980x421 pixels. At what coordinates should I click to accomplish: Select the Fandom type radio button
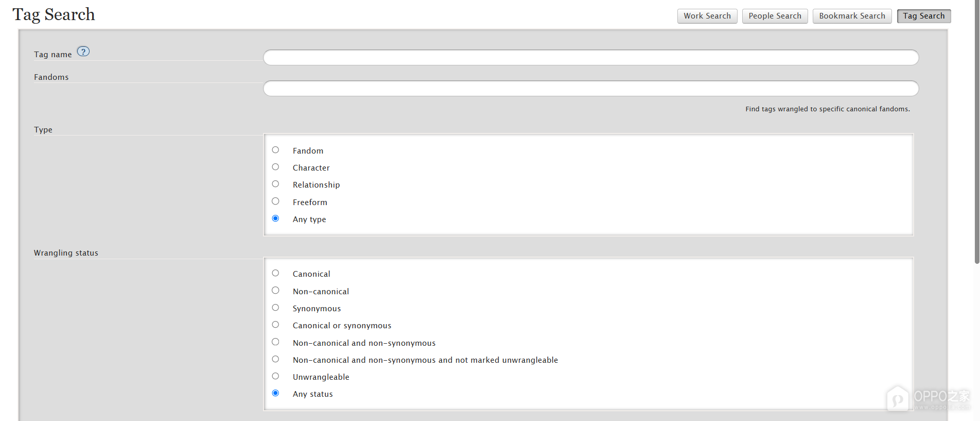click(x=275, y=150)
